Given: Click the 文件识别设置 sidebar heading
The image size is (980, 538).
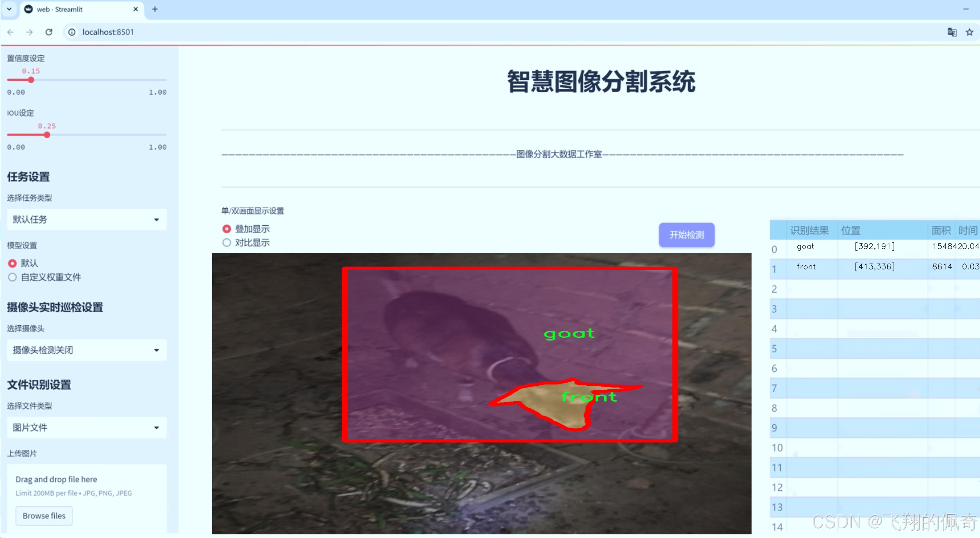Looking at the screenshot, I should click(x=39, y=385).
